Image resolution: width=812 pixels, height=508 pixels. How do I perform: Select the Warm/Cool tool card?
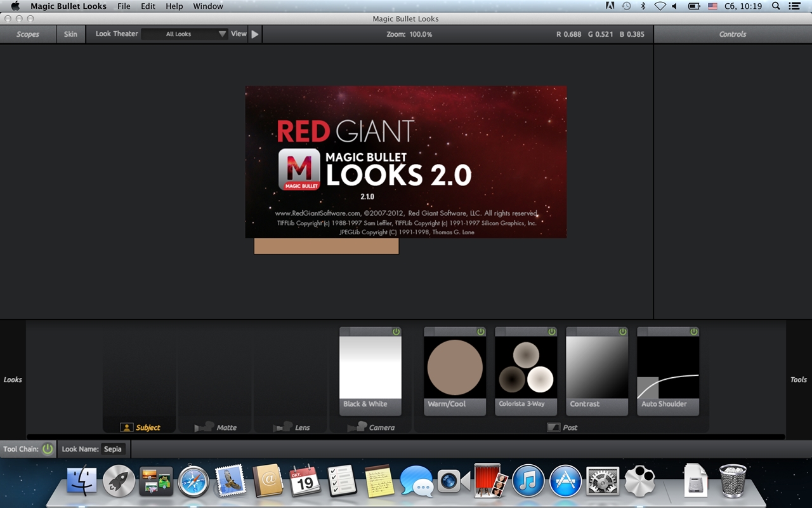455,371
